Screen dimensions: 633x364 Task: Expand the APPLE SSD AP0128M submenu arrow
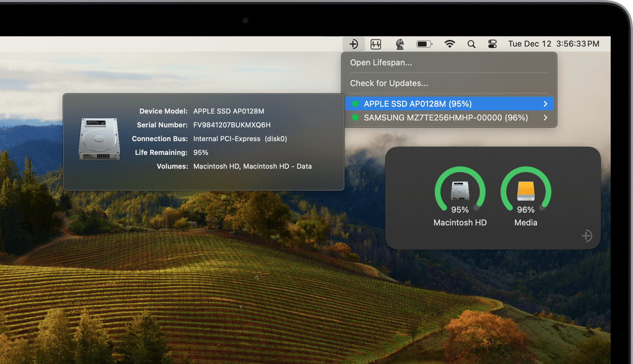(545, 104)
